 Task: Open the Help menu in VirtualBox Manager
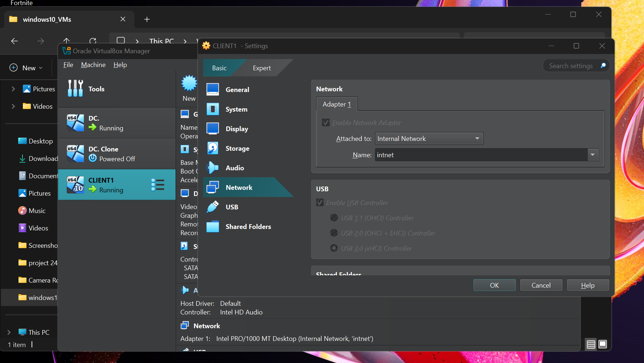tap(120, 64)
